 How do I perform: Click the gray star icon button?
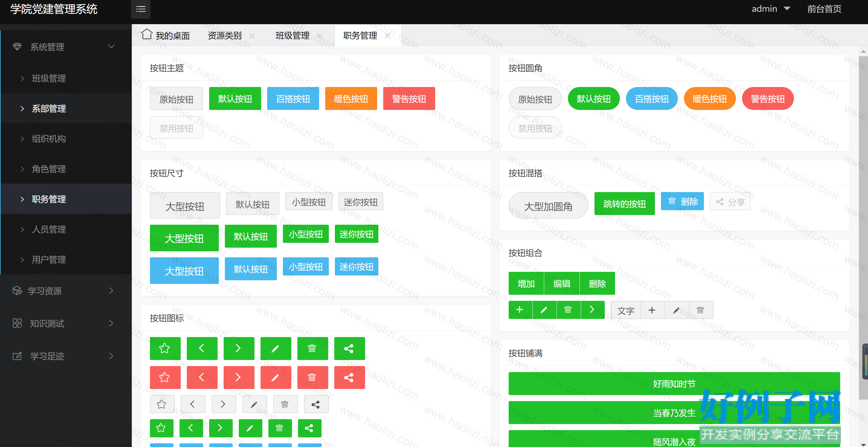(x=162, y=404)
